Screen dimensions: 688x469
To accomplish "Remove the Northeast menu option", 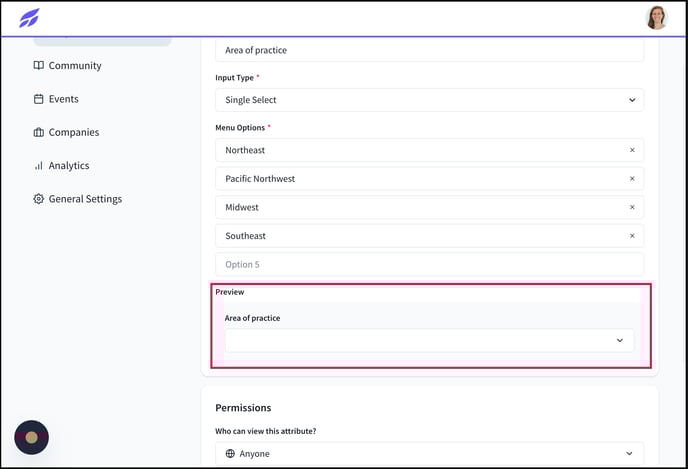I will point(632,150).
